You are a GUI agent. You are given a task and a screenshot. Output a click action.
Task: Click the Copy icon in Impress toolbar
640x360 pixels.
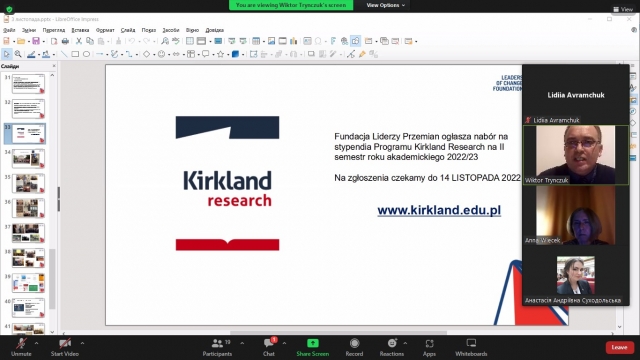(90, 41)
